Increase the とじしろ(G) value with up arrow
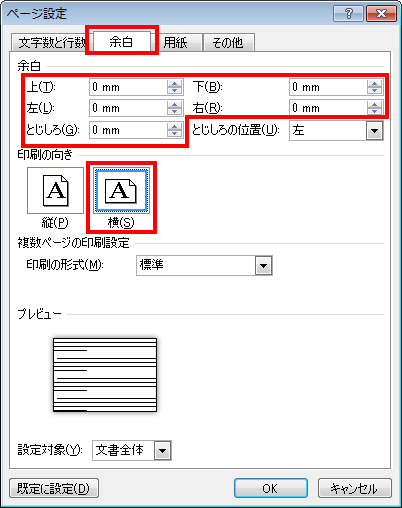The height and width of the screenshot is (508, 402). (x=174, y=126)
